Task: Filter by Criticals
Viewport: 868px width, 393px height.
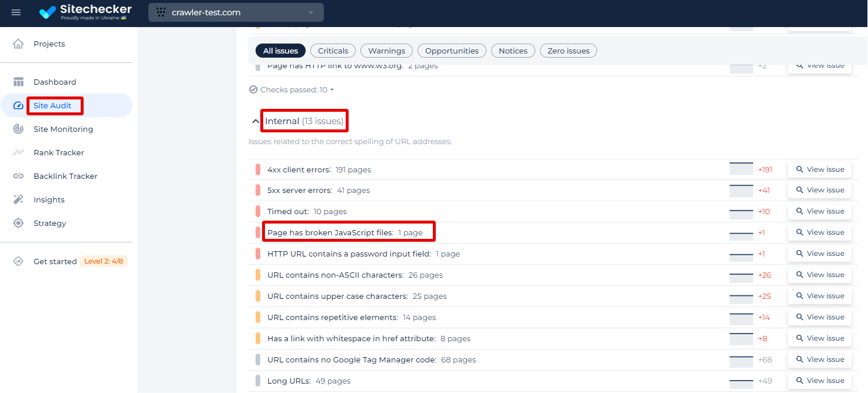Action: 333,51
